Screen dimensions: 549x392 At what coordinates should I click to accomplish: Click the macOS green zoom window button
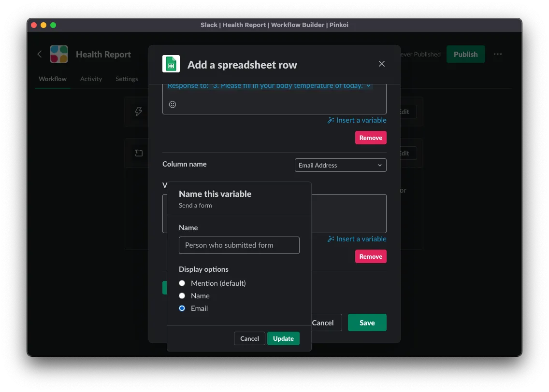[x=53, y=25]
